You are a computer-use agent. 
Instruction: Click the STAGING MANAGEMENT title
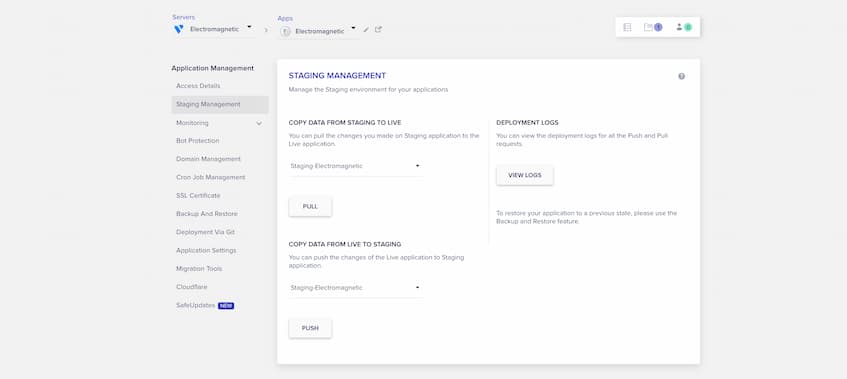pos(337,76)
